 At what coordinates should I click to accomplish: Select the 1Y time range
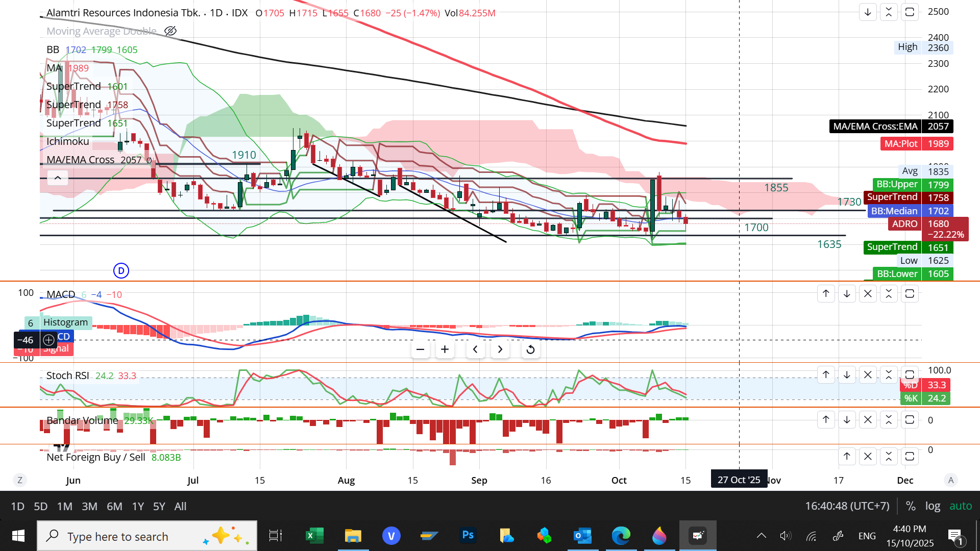(x=138, y=506)
